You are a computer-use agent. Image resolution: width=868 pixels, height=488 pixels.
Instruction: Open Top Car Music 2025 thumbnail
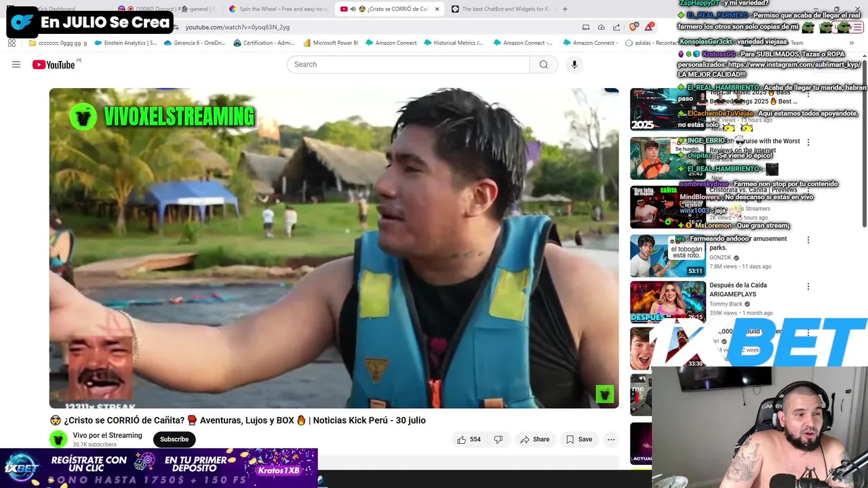[x=668, y=109]
